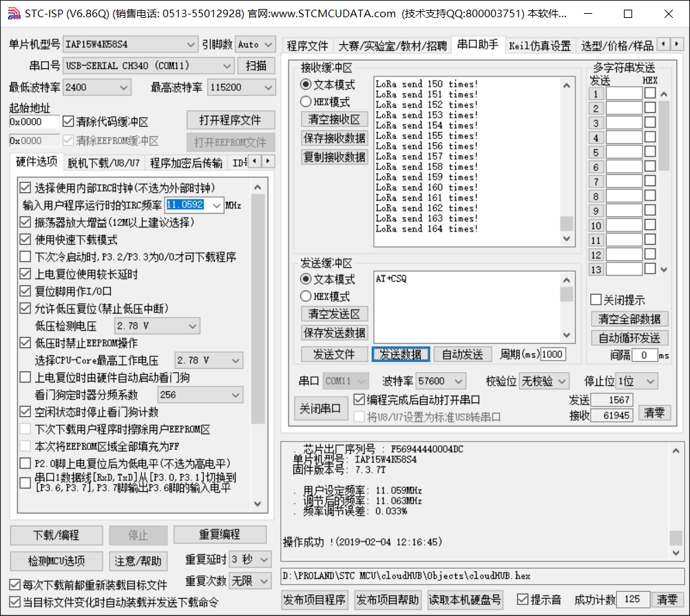The width and height of the screenshot is (690, 616).
Task: Start programming with the 下载/编程 button
Action: point(56,535)
